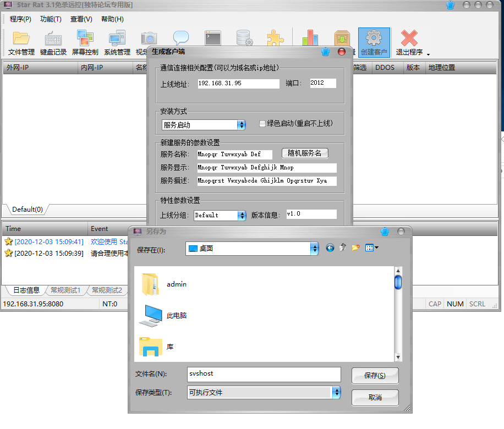Click the Event column header in log
This screenshot has height=429, width=504.
point(108,229)
